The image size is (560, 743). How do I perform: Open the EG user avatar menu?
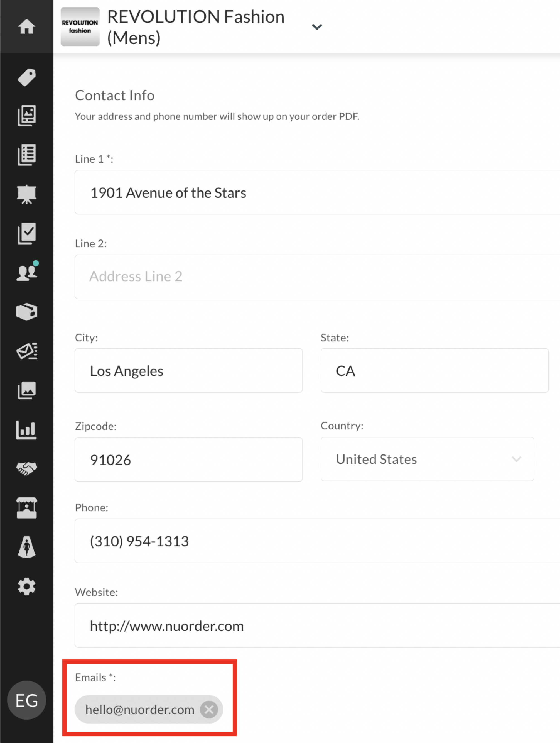(26, 700)
